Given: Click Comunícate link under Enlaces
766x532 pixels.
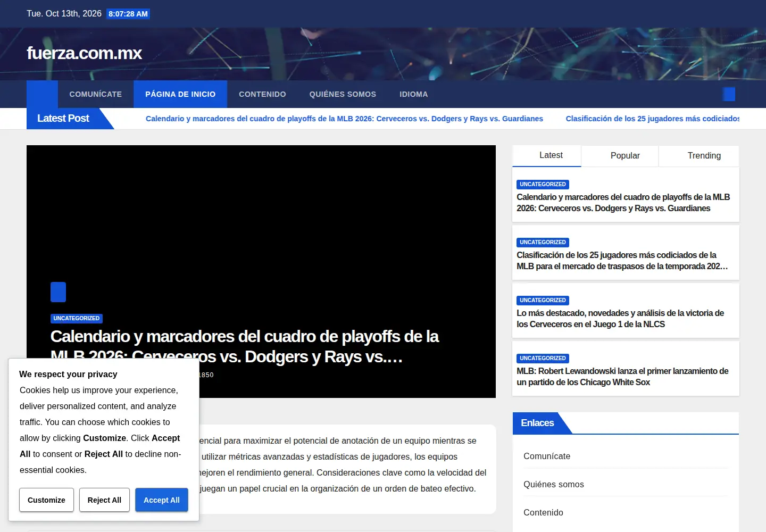Looking at the screenshot, I should [547, 456].
